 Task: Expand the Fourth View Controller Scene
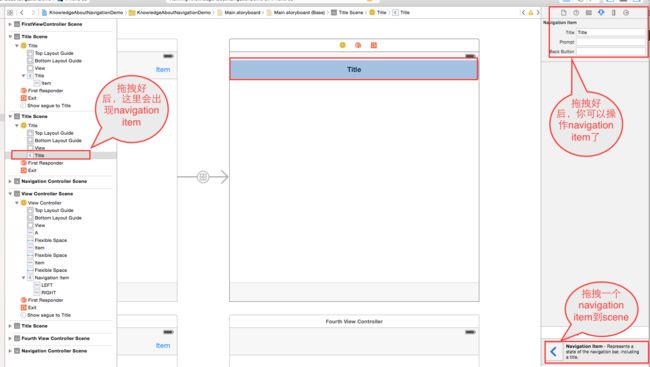click(10, 338)
